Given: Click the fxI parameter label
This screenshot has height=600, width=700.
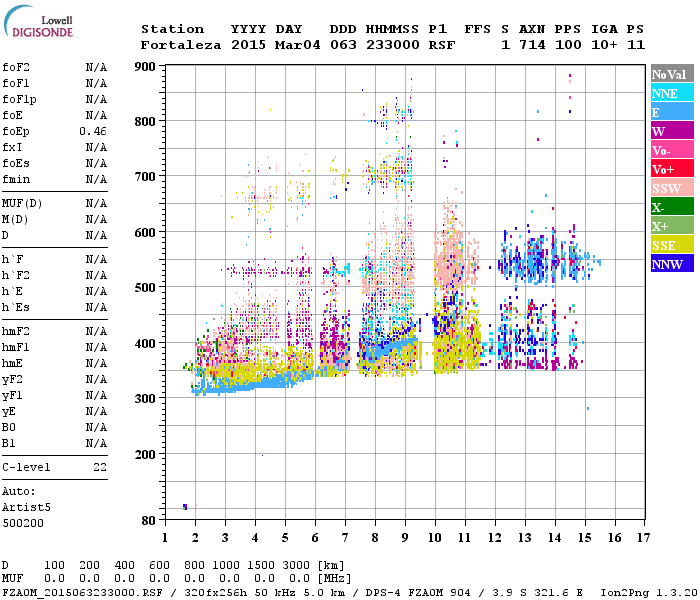Looking at the screenshot, I should (12, 147).
